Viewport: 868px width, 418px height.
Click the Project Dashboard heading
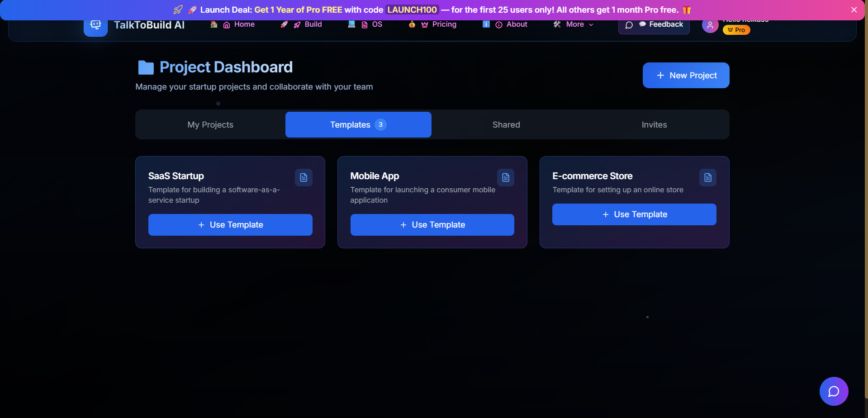click(226, 67)
